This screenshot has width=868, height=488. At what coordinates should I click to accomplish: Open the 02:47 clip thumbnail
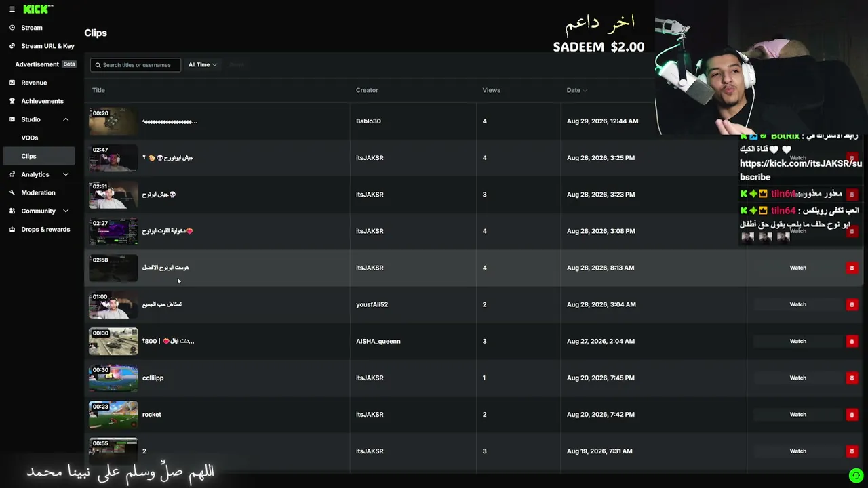pos(113,158)
